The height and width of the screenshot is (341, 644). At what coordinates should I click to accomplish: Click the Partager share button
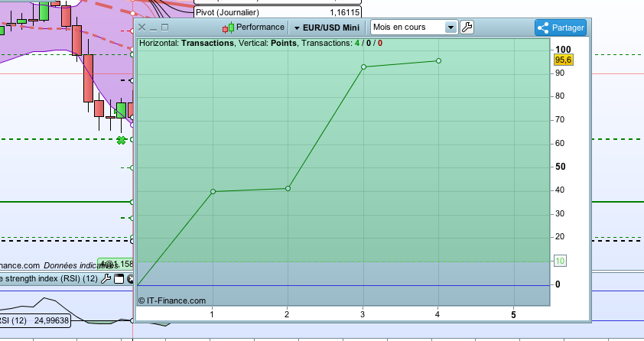[561, 28]
